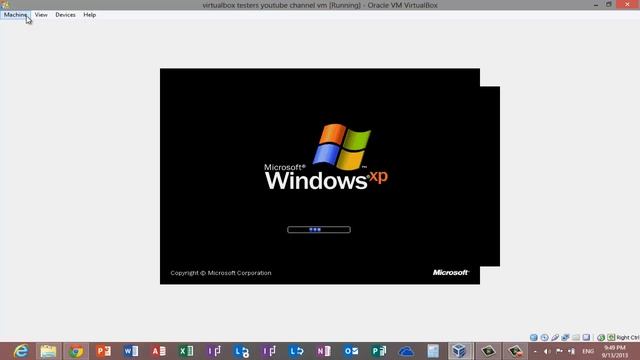Open the network status tray icon
Screen dimensions: 640x360
point(571,351)
